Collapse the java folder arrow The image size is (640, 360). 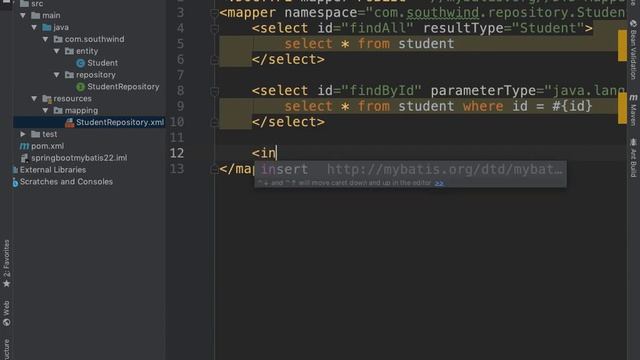pyautogui.click(x=34, y=27)
